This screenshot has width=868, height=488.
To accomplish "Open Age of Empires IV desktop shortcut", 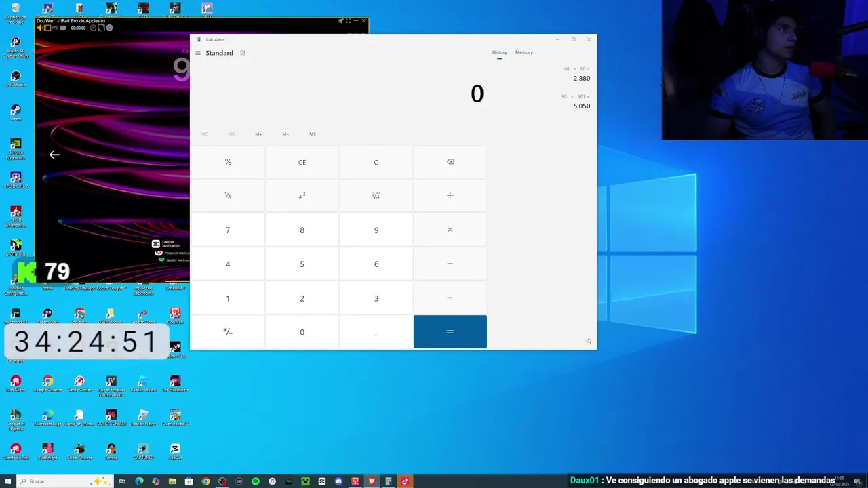I will click(111, 386).
